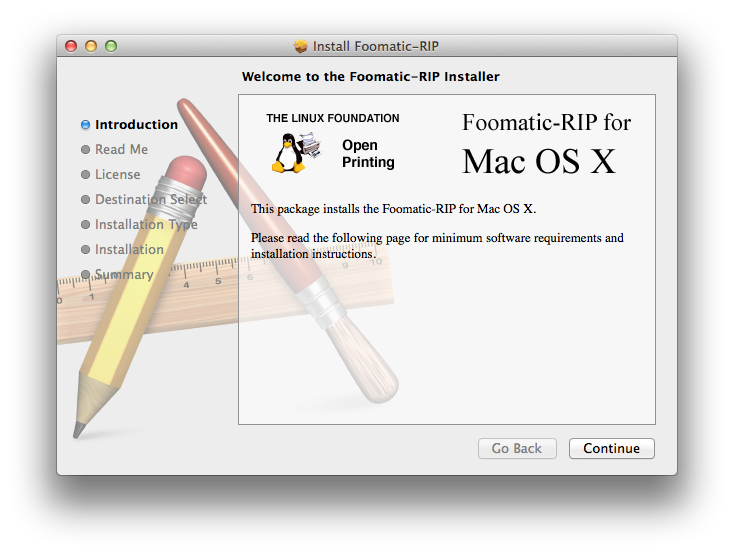Click the package icon in title bar
The width and height of the screenshot is (734, 554).
point(301,46)
